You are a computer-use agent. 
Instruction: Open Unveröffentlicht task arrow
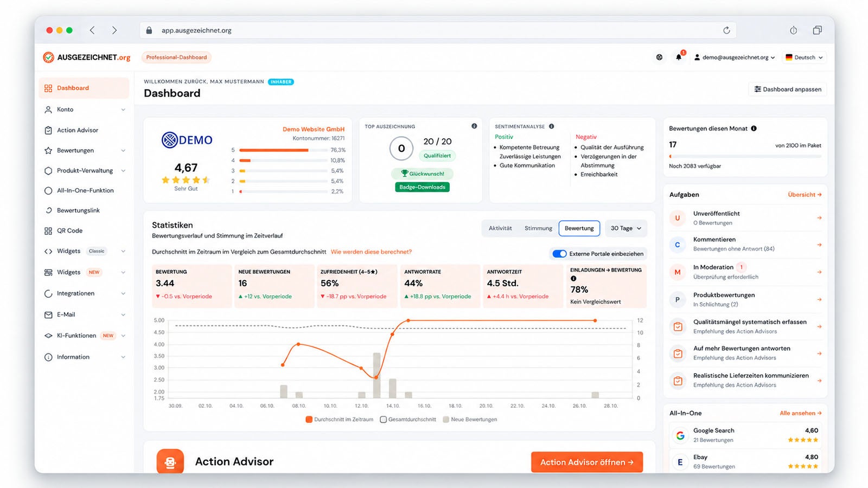point(819,218)
